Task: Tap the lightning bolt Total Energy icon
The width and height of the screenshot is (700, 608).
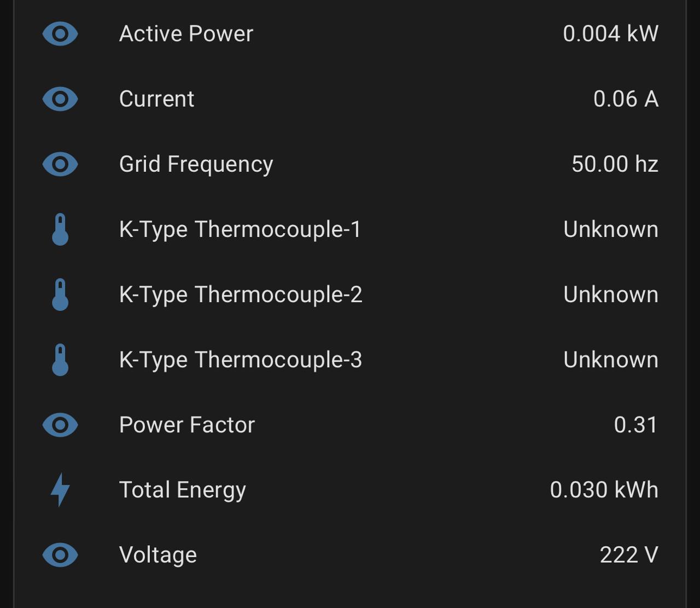Action: (60, 490)
